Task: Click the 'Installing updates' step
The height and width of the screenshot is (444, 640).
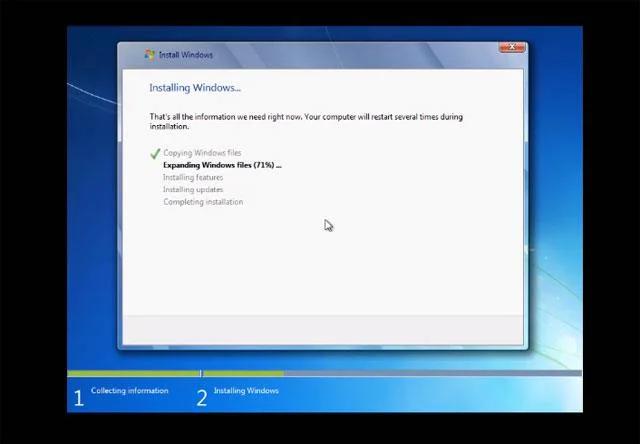Action: [193, 190]
